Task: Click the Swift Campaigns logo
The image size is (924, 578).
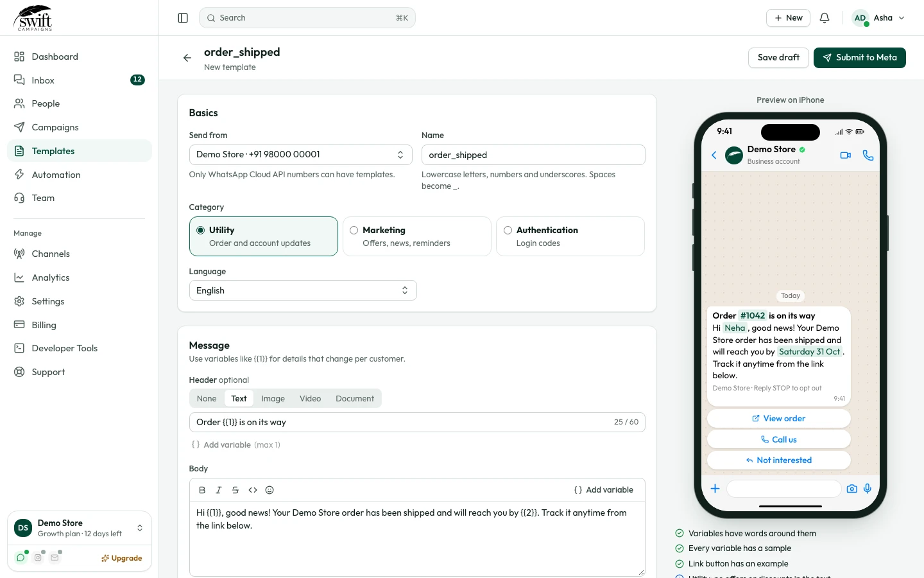Action: click(x=33, y=18)
